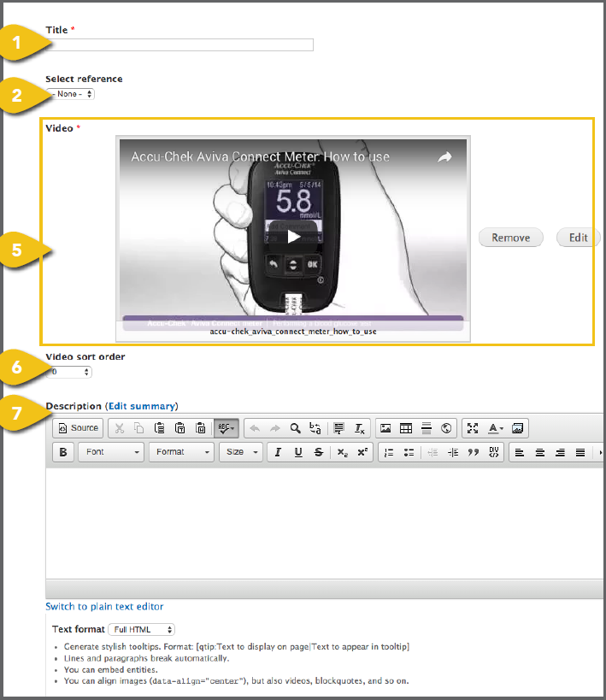Insert an image with the Image icon
Screen dimensions: 606x700
point(385,428)
